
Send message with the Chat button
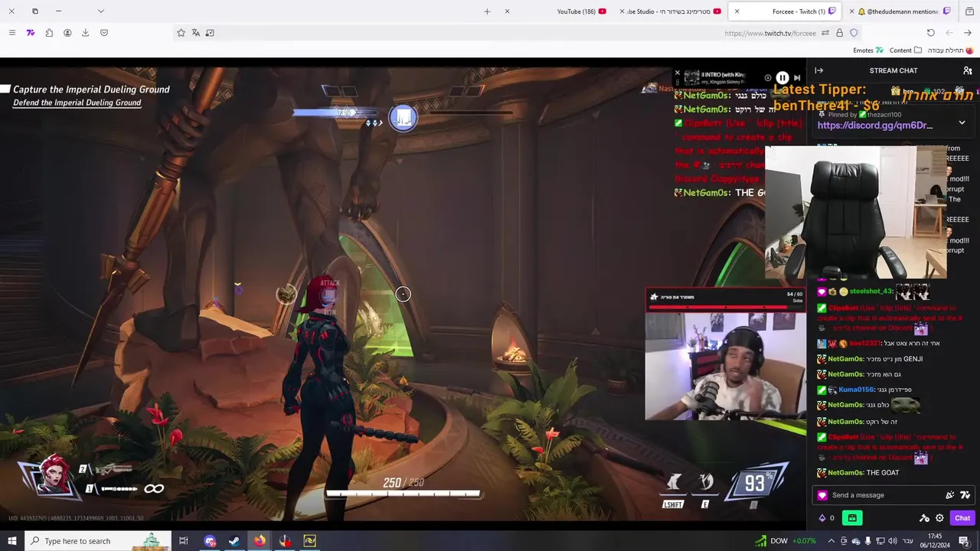pos(962,518)
